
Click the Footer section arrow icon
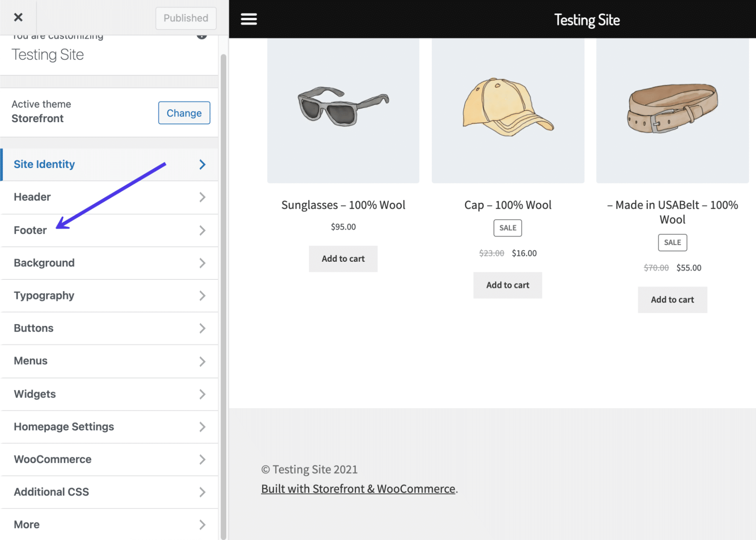pos(203,230)
